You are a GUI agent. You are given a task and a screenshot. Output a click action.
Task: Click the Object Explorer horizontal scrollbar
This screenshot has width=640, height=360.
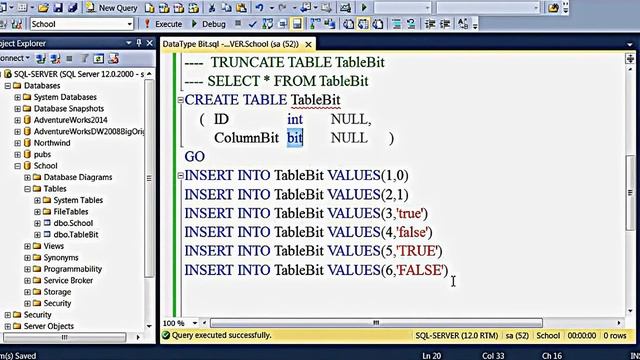[64, 337]
